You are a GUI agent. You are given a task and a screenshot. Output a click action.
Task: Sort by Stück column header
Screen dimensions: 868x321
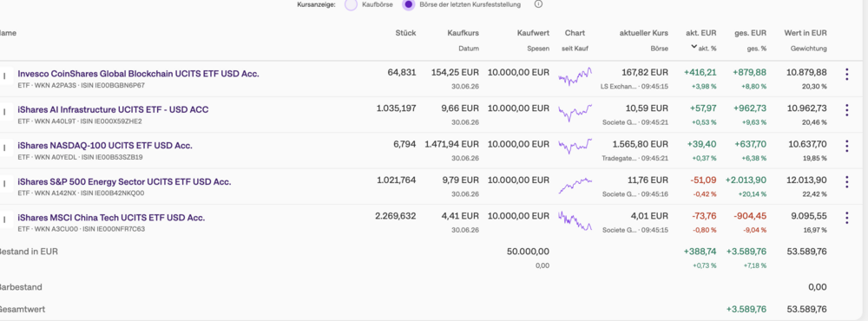point(405,33)
